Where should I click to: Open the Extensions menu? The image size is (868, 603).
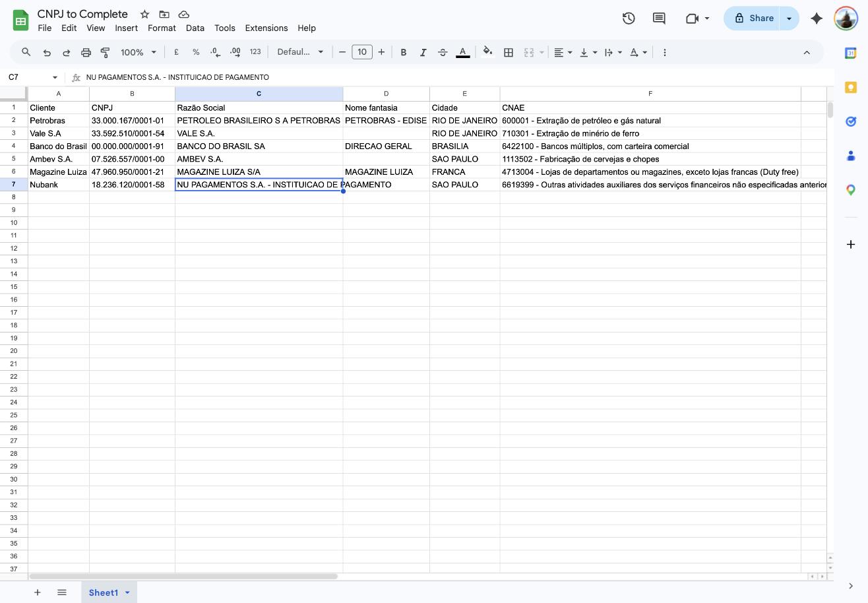point(266,28)
